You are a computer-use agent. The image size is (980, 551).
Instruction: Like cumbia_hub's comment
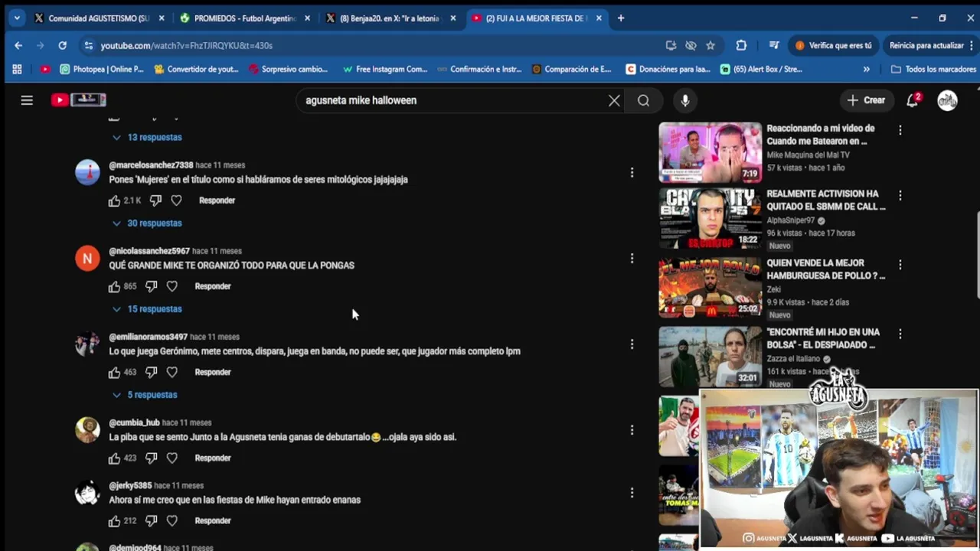coord(114,458)
